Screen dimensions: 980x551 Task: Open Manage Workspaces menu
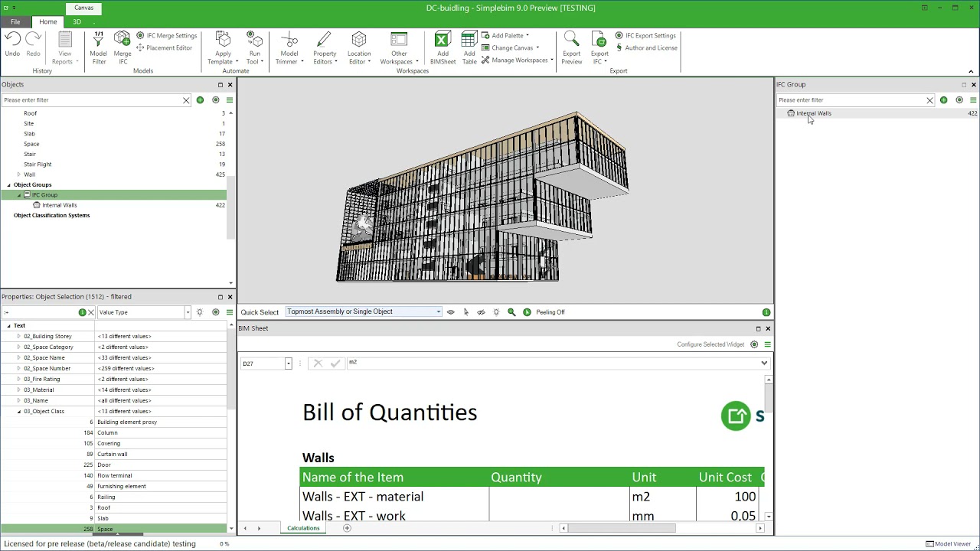(x=517, y=60)
